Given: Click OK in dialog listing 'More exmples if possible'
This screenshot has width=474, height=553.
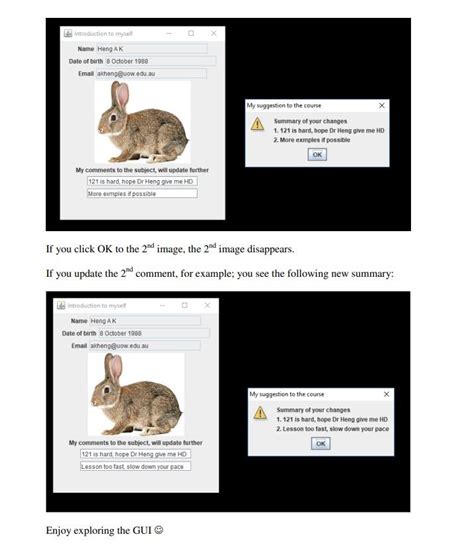Looking at the screenshot, I should (x=317, y=154).
